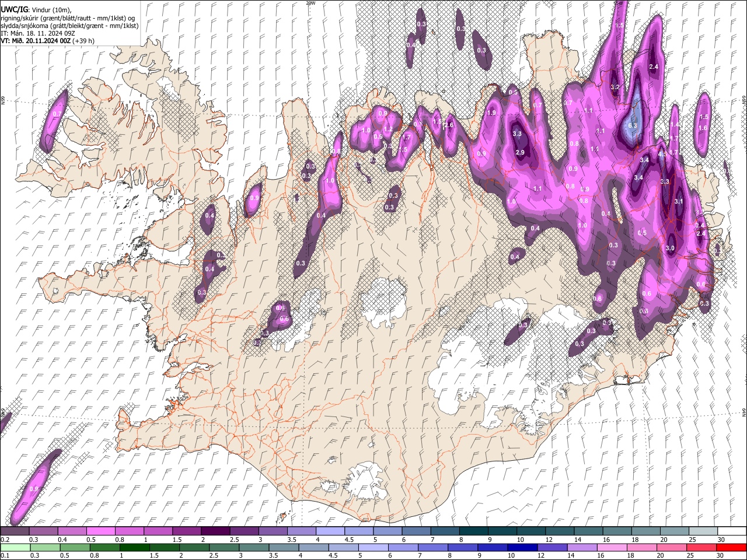Pick the pale gray swatch between 25 and 30 on snow scale
The width and height of the screenshot is (747, 560).
pos(703,531)
